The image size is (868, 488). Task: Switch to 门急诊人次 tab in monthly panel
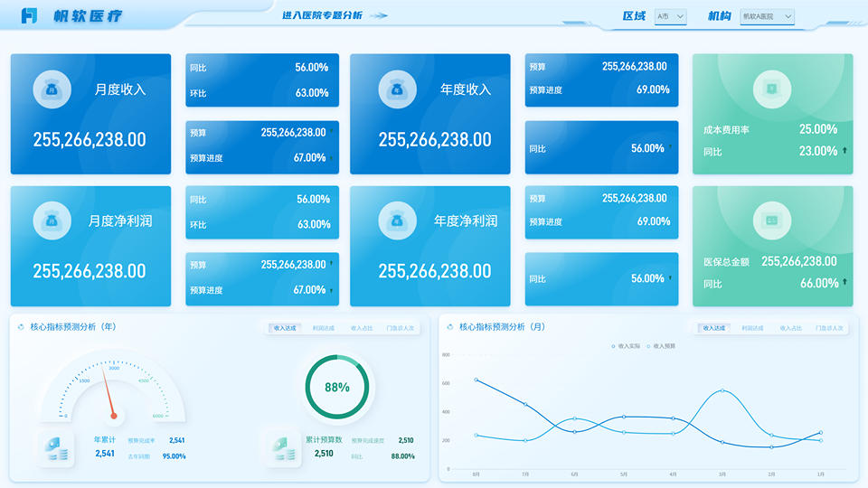point(829,328)
